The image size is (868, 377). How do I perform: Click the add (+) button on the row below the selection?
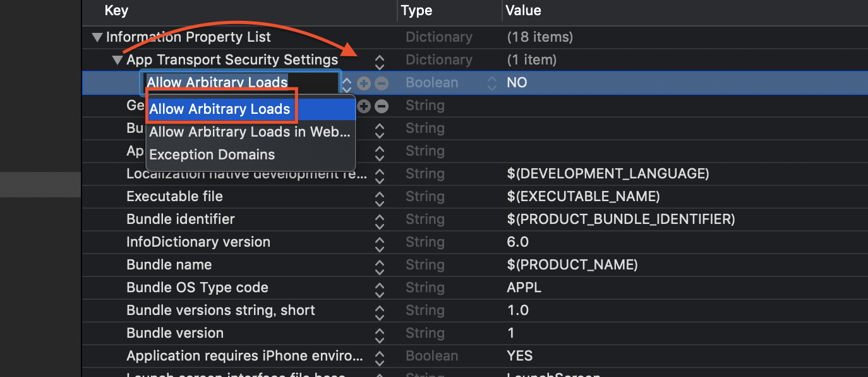pyautogui.click(x=364, y=106)
